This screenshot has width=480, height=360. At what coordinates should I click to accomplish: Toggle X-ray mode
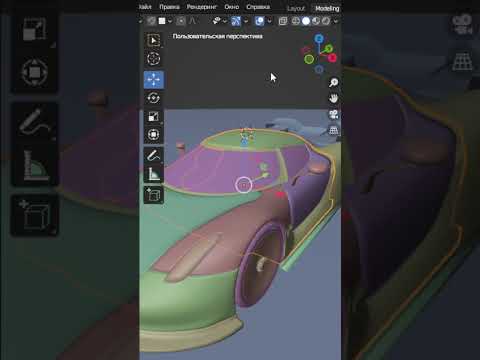[283, 21]
